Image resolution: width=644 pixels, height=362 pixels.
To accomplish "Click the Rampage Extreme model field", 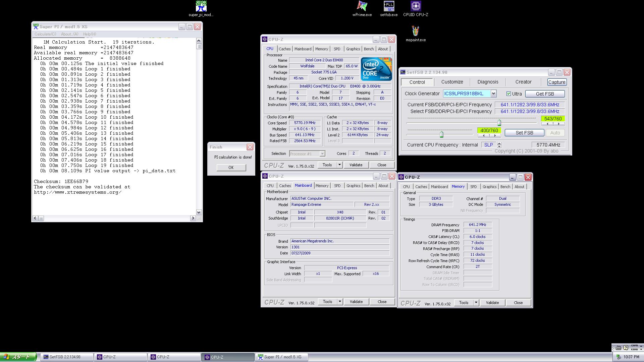I will (322, 204).
